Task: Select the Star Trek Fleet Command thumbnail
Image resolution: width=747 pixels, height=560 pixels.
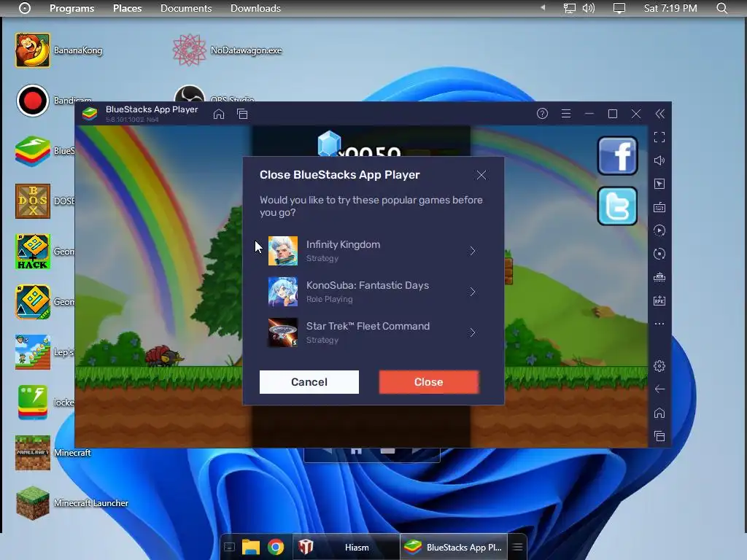Action: tap(283, 332)
